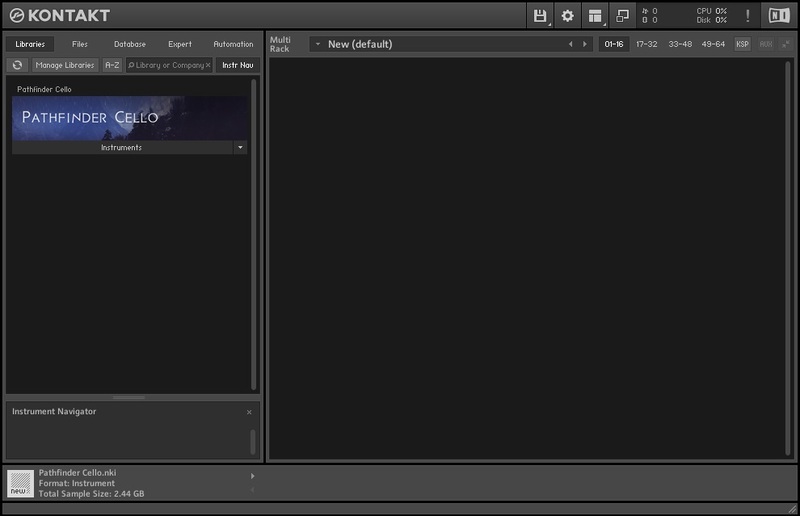
Task: Refresh the libraries list
Action: (17, 65)
